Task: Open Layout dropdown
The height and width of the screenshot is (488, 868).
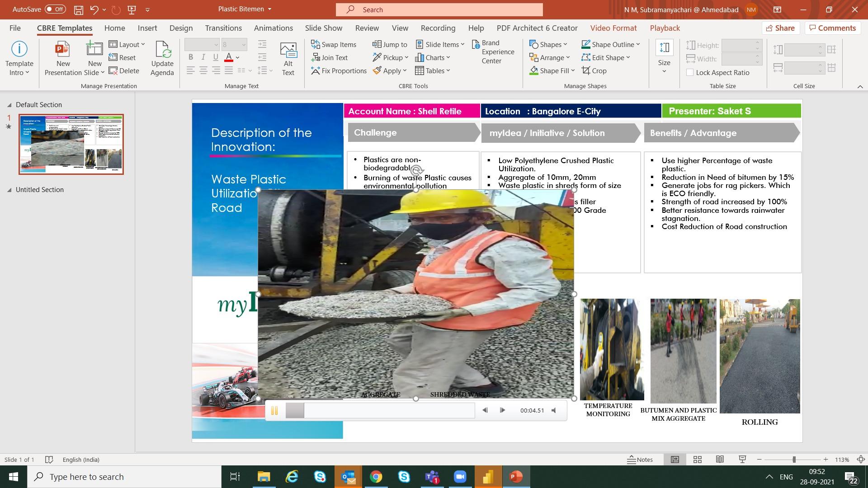Action: coord(127,44)
